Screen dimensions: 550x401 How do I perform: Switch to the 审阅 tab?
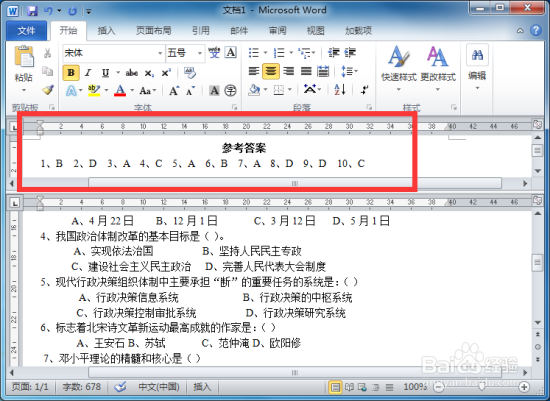pos(278,31)
